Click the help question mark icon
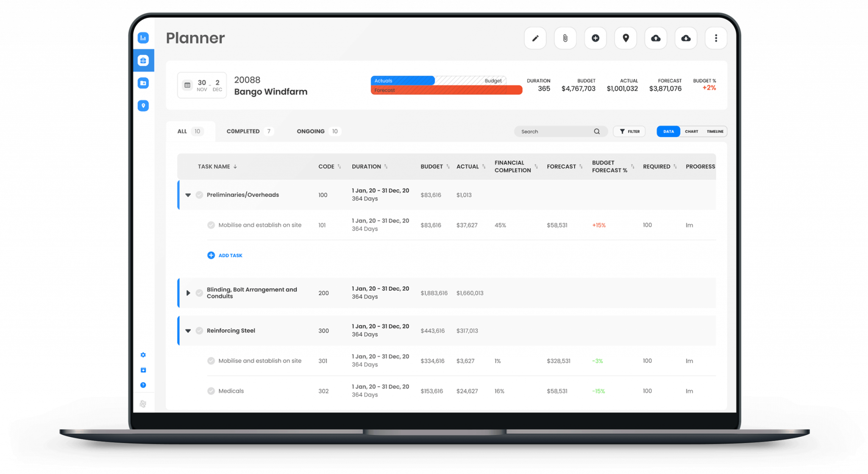 143,385
